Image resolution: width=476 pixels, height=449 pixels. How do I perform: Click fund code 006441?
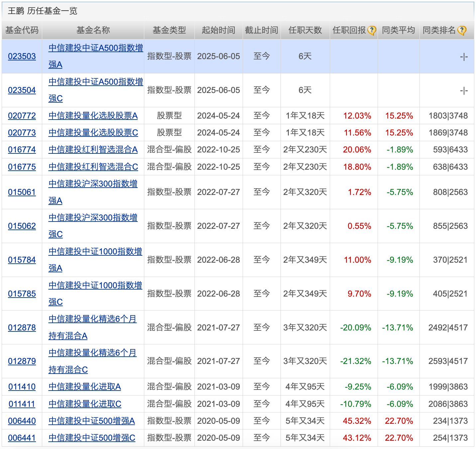tap(22, 438)
